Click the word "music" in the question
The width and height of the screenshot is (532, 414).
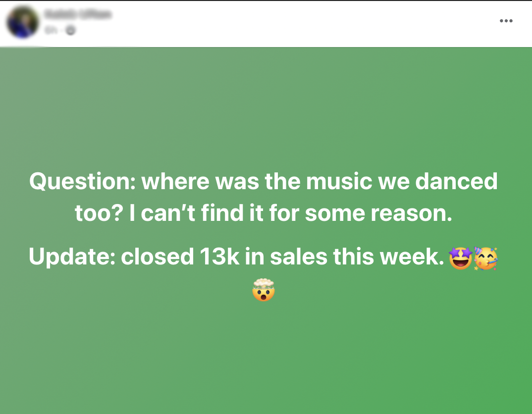pyautogui.click(x=339, y=181)
